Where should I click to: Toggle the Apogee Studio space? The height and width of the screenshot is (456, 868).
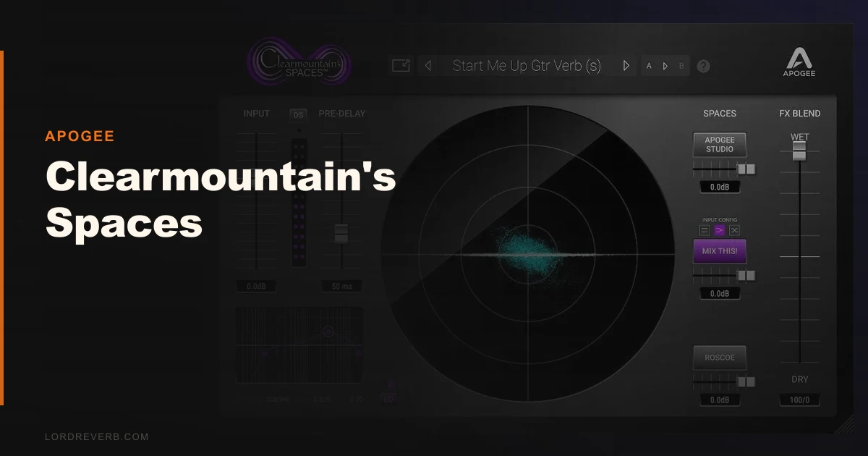(720, 145)
